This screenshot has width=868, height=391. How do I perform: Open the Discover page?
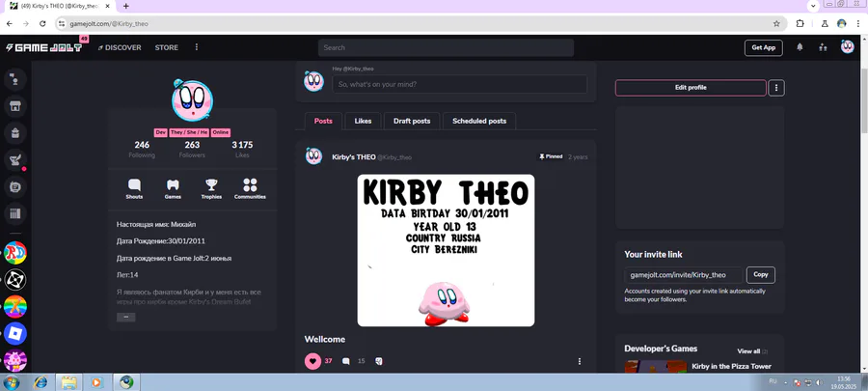[x=120, y=47]
